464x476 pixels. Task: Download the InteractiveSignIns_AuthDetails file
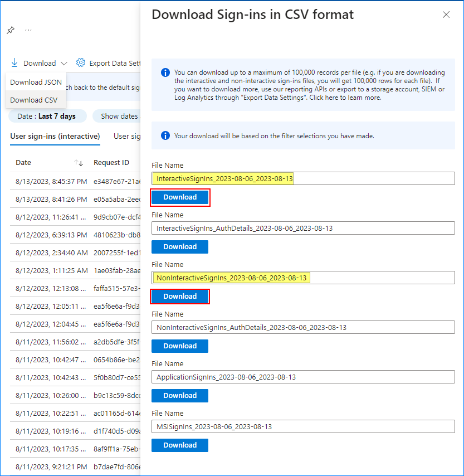180,247
